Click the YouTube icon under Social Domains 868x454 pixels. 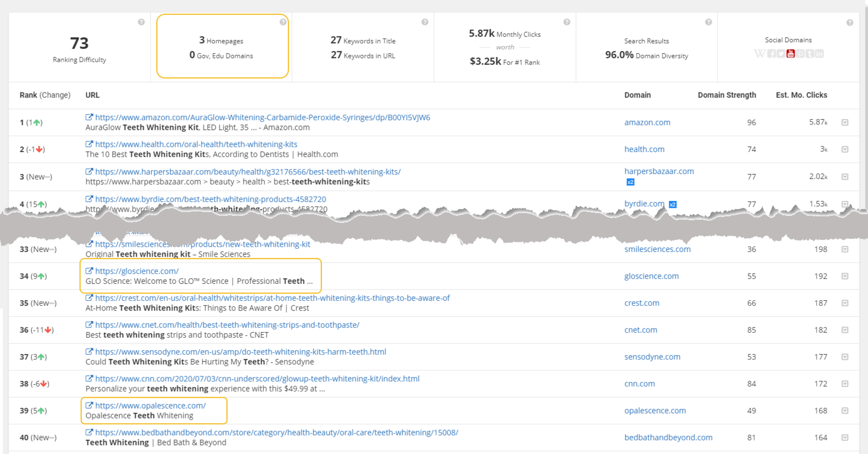pos(790,54)
